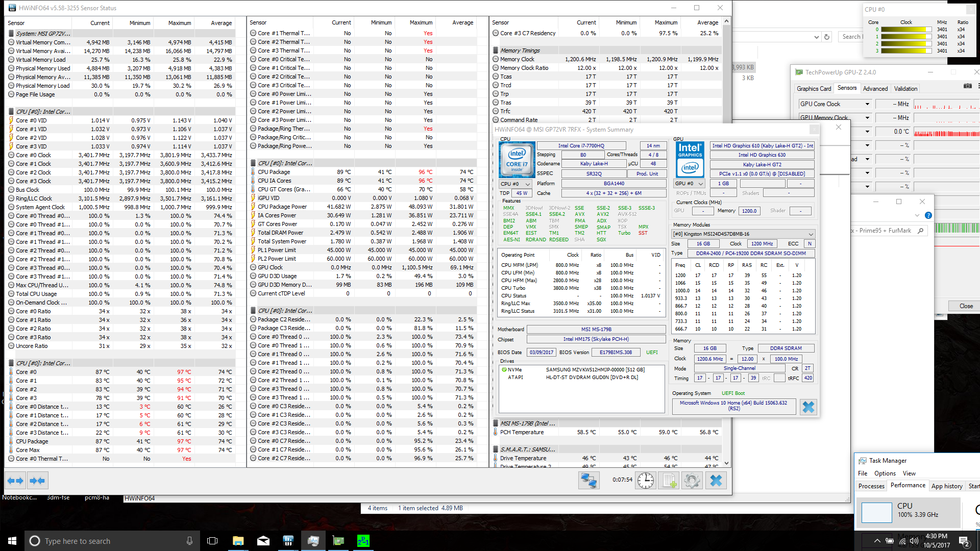The image size is (980, 551).
Task: Open the Options menu in Task Manager
Action: (885, 473)
